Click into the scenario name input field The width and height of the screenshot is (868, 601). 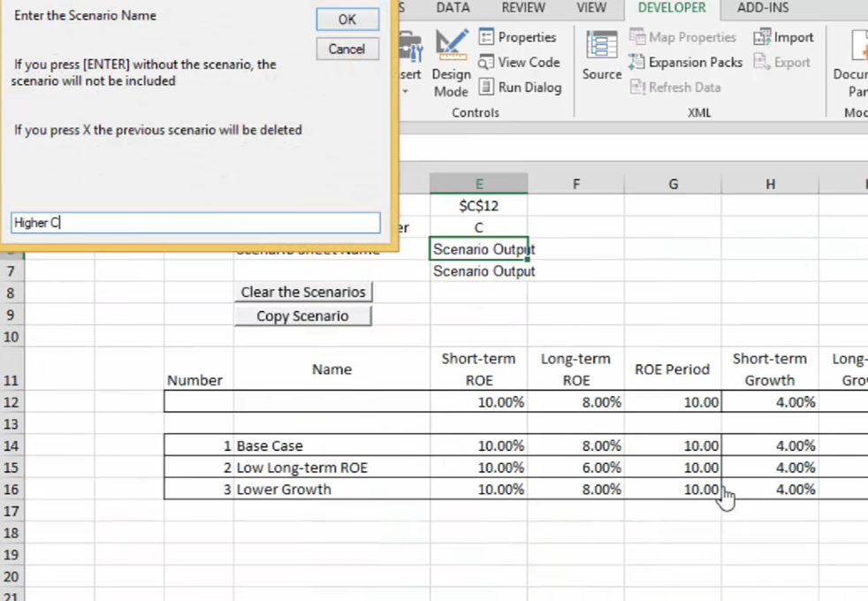coord(195,223)
